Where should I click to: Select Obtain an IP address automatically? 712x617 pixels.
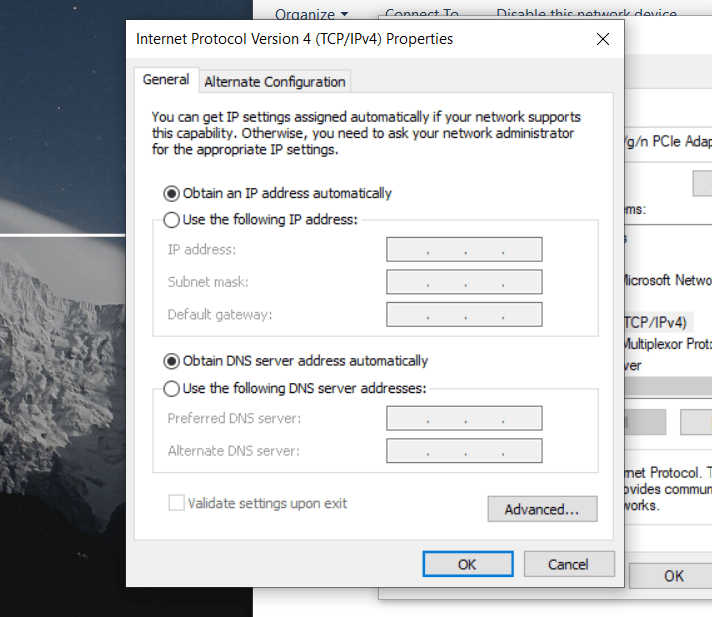(x=172, y=193)
